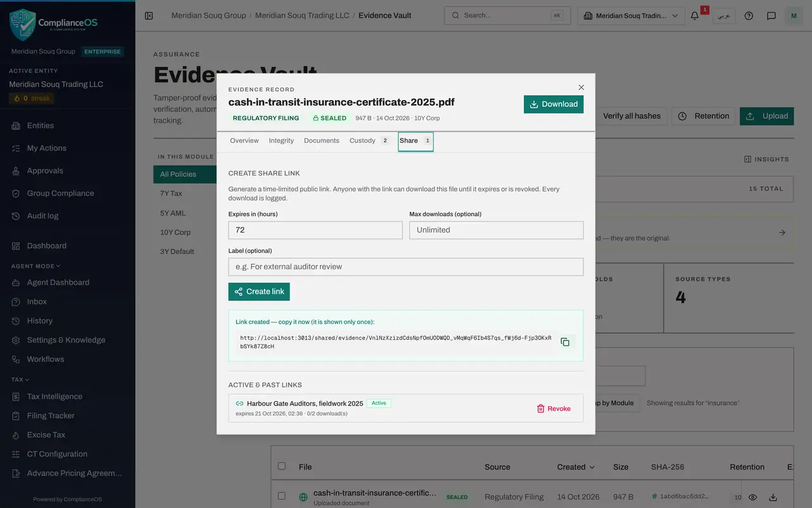Switch to the Overview tab
The image size is (812, 508).
coord(244,140)
